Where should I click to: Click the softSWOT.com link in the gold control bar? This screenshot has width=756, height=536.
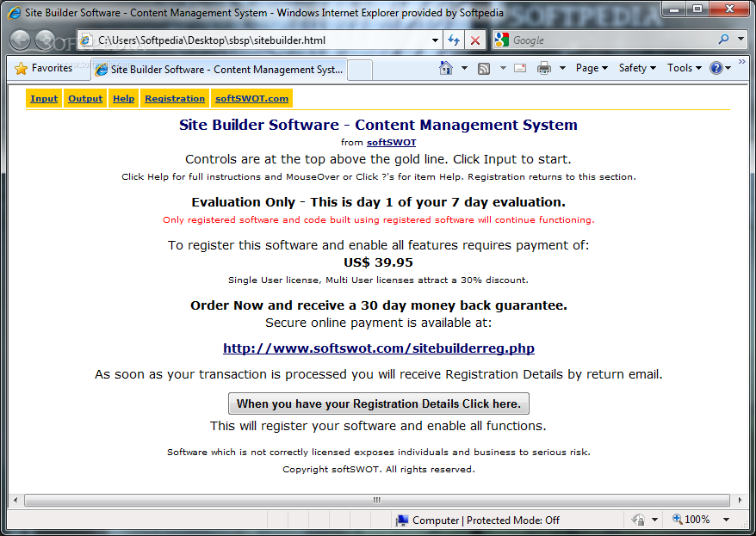(251, 99)
